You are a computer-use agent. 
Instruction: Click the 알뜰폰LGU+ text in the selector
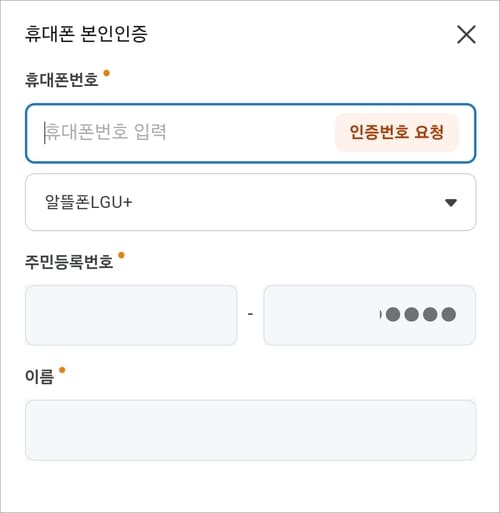89,202
